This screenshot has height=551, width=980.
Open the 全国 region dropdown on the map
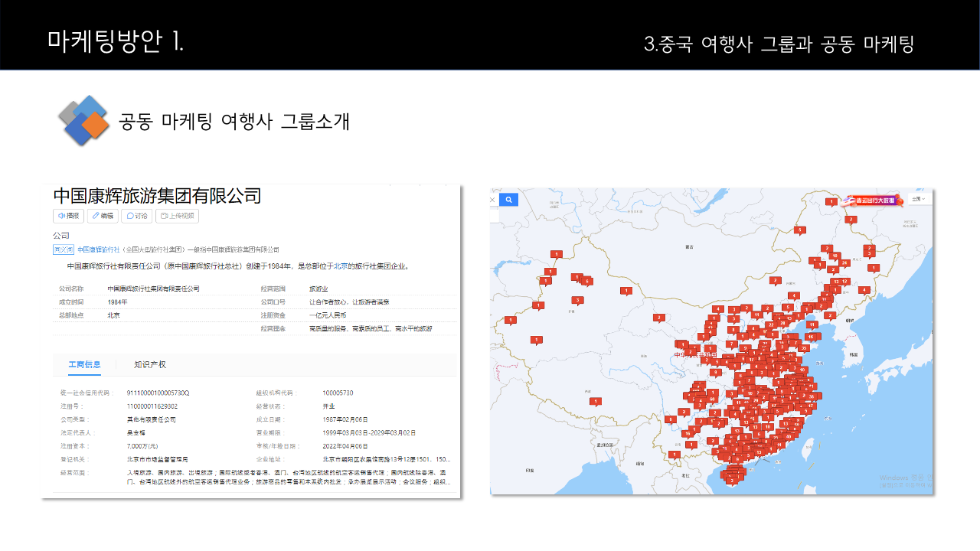tap(919, 199)
